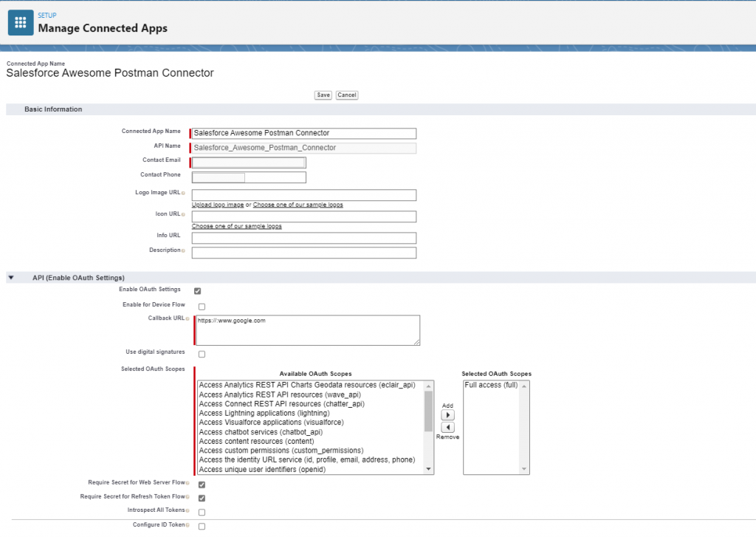Open help icon next to Icon URL
The image size is (756, 537).
point(183,214)
